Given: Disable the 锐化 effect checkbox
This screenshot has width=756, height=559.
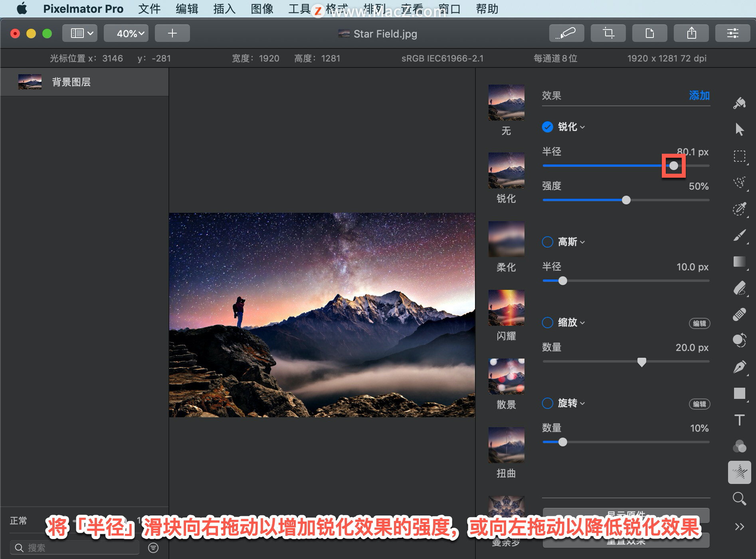Looking at the screenshot, I should 547,127.
